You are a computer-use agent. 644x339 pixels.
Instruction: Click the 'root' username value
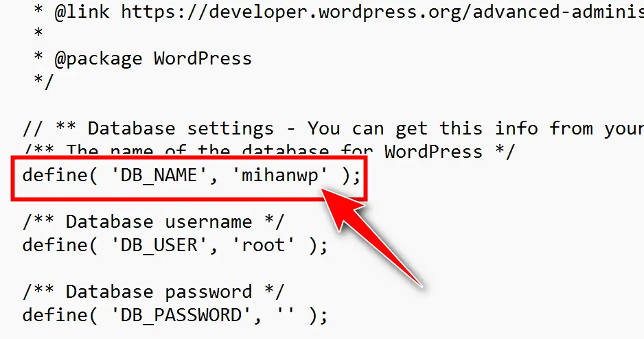(x=269, y=246)
